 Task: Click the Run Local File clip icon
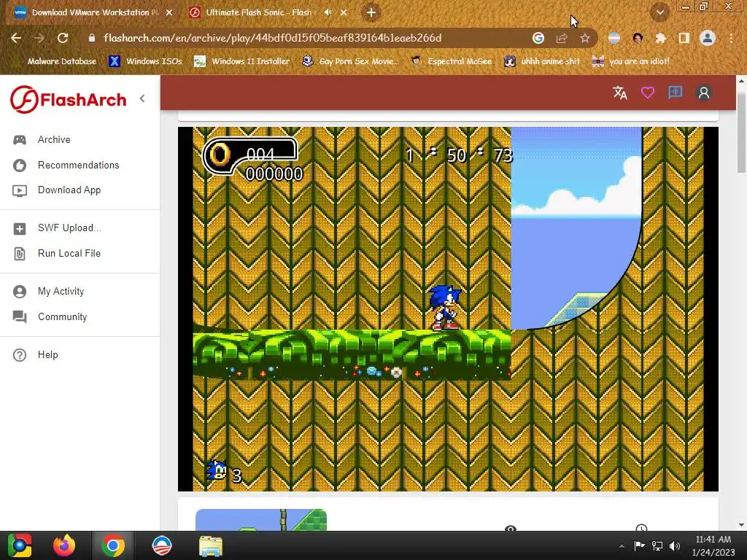tap(20, 254)
